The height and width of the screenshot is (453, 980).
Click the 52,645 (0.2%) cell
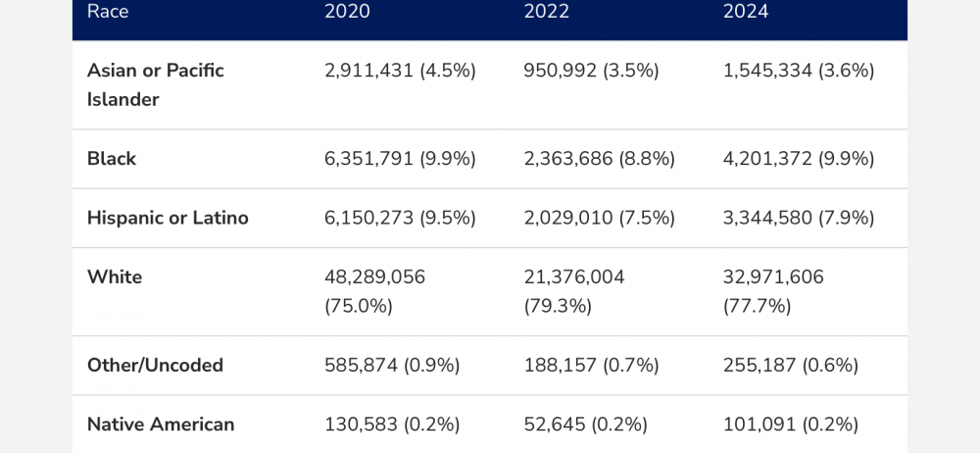point(586,425)
